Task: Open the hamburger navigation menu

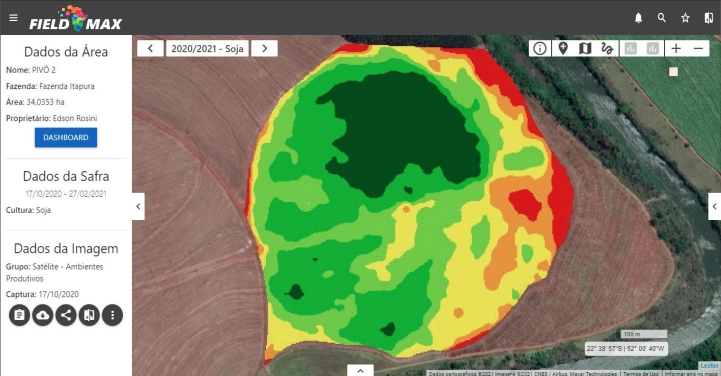Action: coord(13,18)
